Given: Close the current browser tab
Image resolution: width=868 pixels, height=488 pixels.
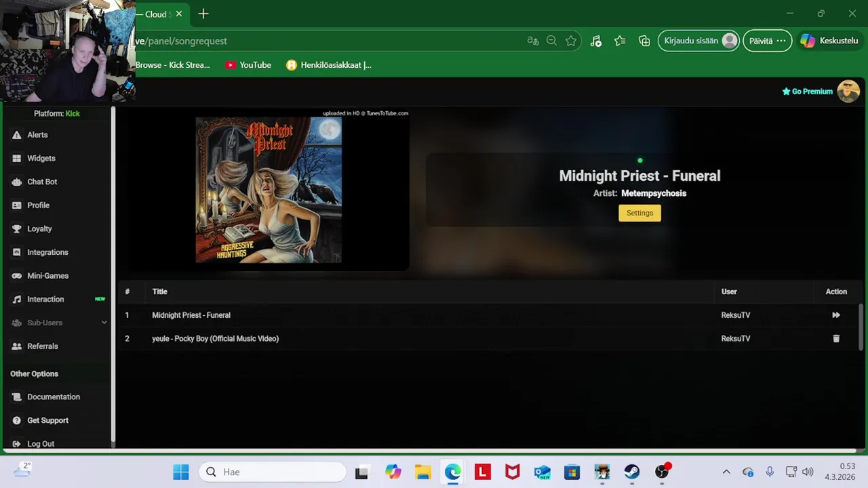Looking at the screenshot, I should 179,14.
